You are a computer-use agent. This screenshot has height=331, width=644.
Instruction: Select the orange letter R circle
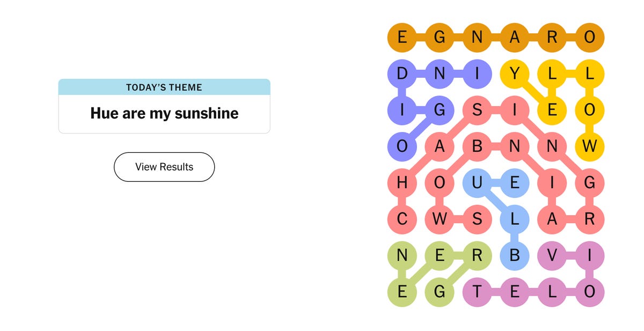click(x=552, y=38)
